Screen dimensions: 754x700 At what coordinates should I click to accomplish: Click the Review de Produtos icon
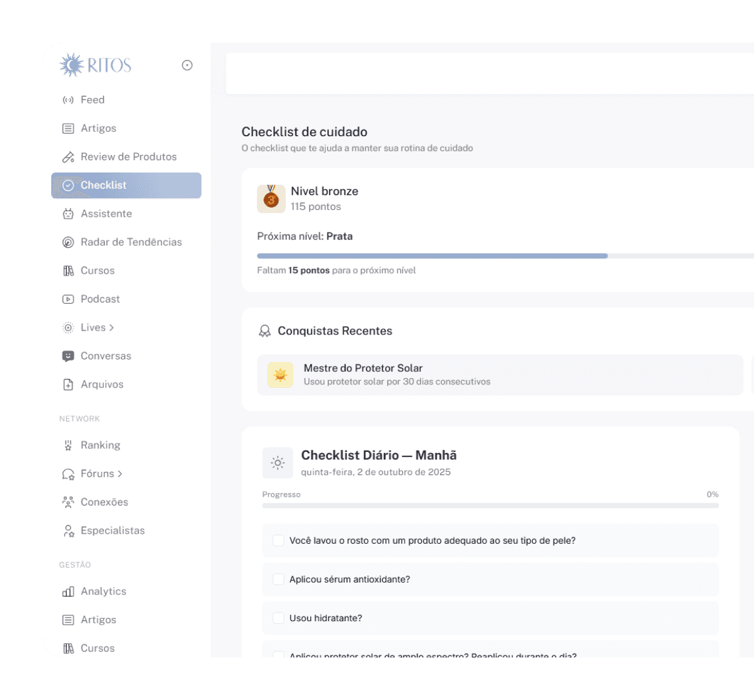pyautogui.click(x=68, y=157)
